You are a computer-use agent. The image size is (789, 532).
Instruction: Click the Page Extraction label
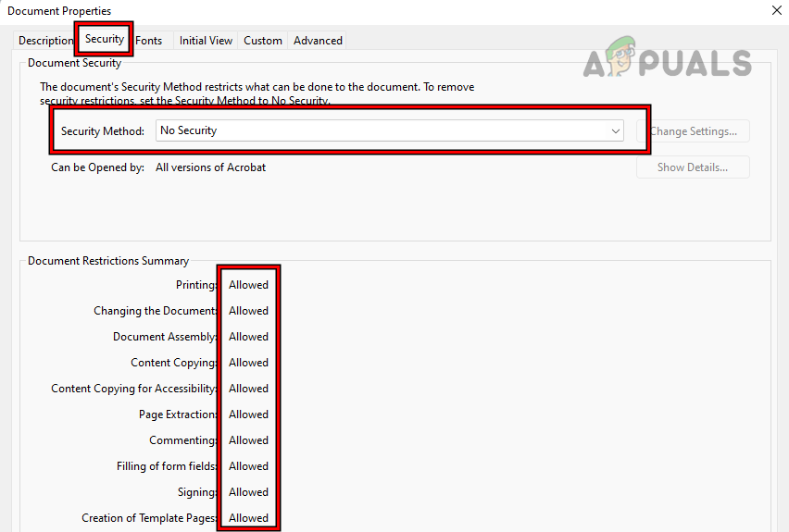coord(178,414)
